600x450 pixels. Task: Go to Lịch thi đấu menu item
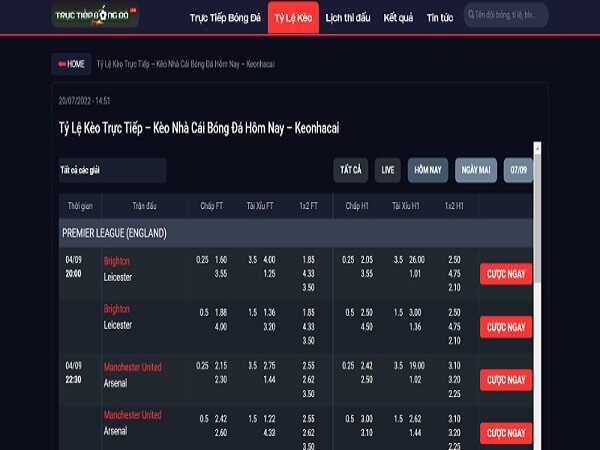pyautogui.click(x=349, y=18)
